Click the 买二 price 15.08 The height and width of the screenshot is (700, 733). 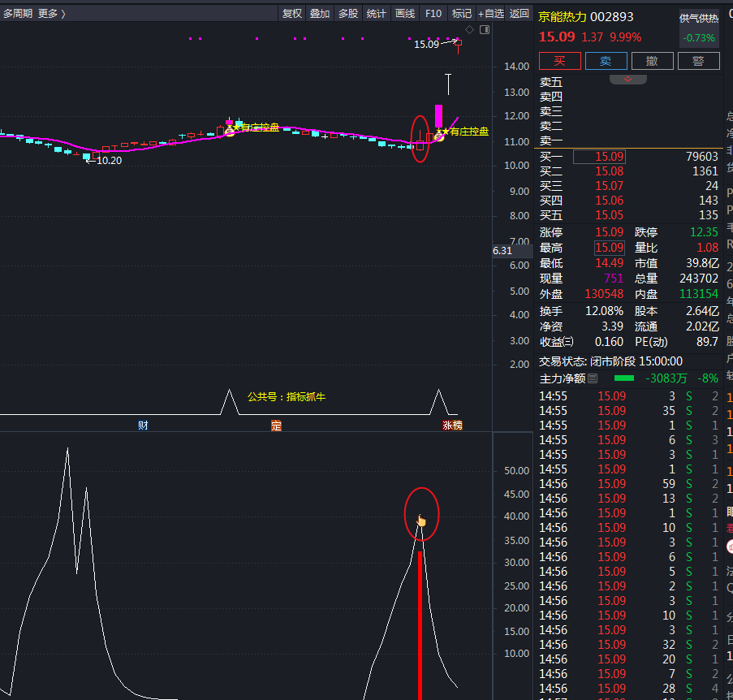pyautogui.click(x=609, y=171)
